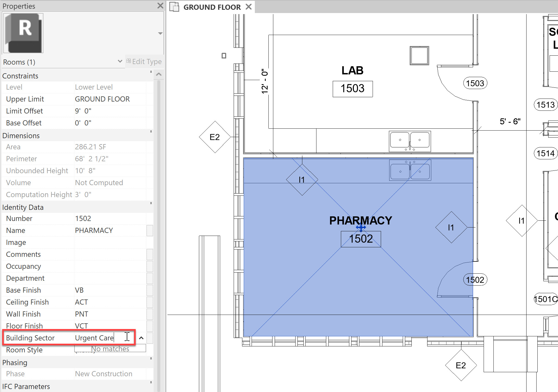Collapse the Phasing section
The width and height of the screenshot is (558, 392).
coord(151,359)
